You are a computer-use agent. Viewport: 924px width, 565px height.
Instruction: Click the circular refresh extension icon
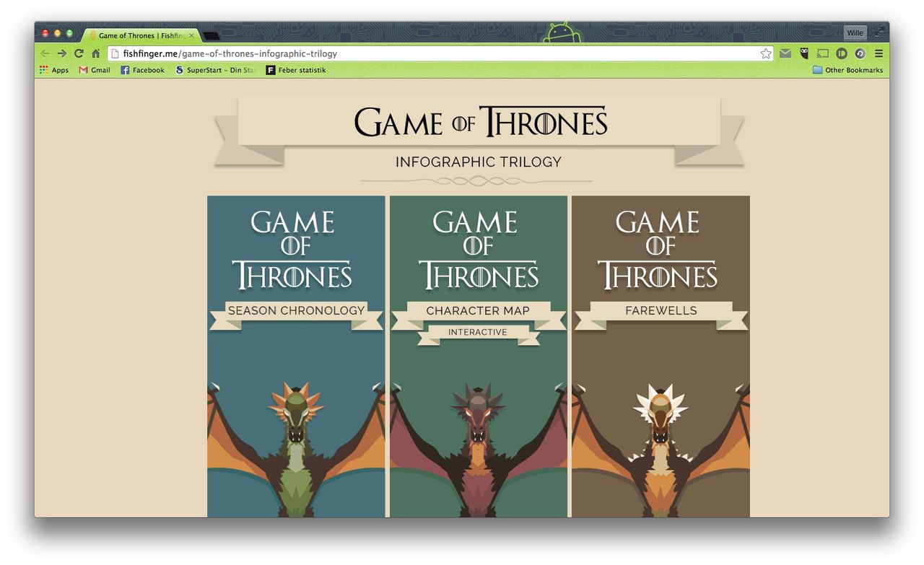[x=860, y=53]
